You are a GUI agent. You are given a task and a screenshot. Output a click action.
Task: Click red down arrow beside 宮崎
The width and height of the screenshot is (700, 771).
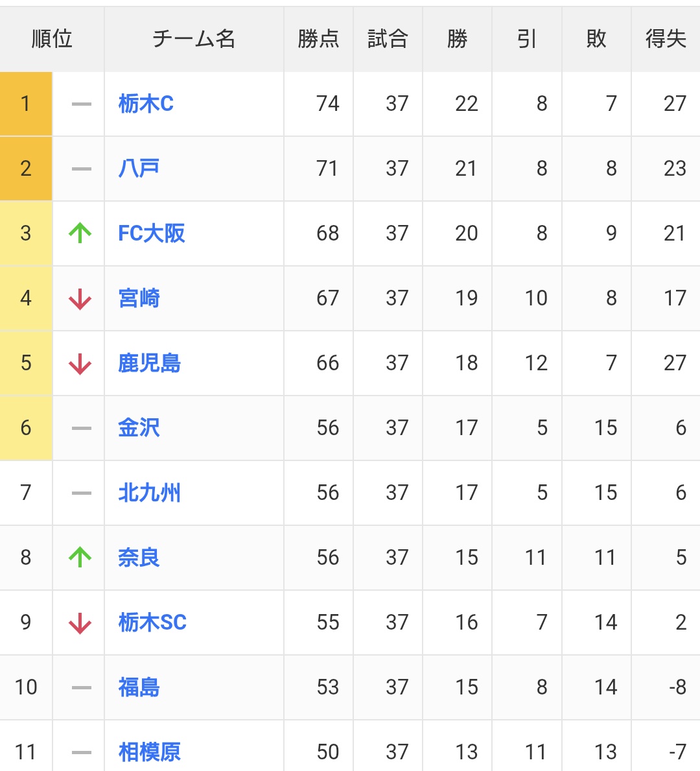80,299
